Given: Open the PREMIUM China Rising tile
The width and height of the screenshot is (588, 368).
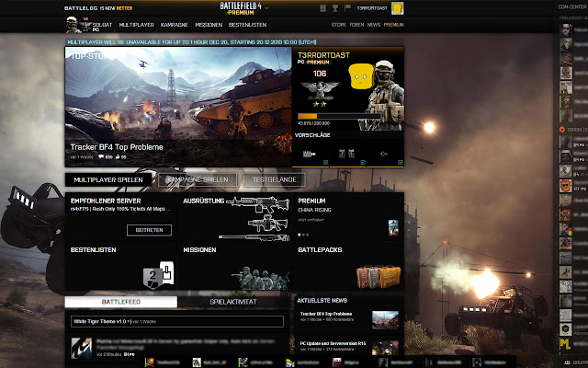Looking at the screenshot, I should [348, 218].
